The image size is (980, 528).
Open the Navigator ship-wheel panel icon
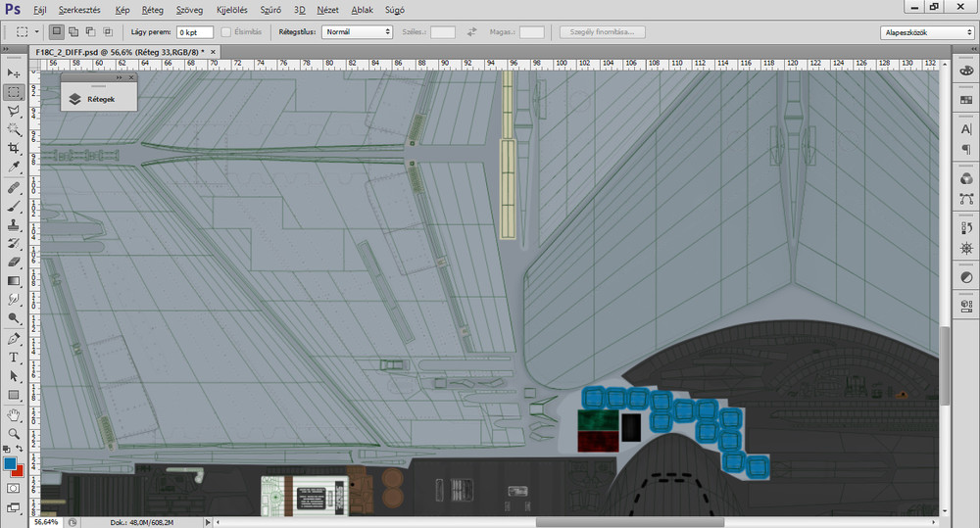point(966,249)
